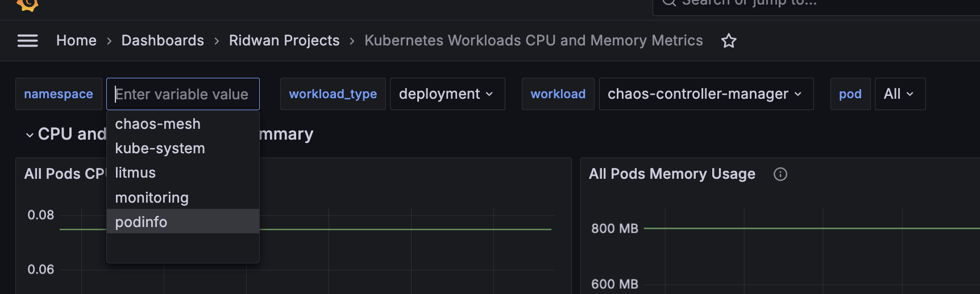Image resolution: width=980 pixels, height=294 pixels.
Task: Click the 0.06 CPU axis value
Action: [x=41, y=270]
